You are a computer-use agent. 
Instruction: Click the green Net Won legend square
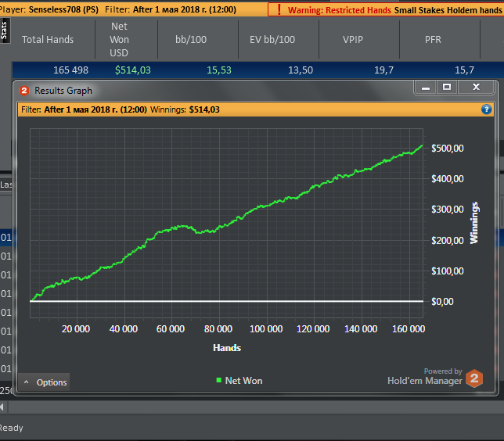pos(219,380)
